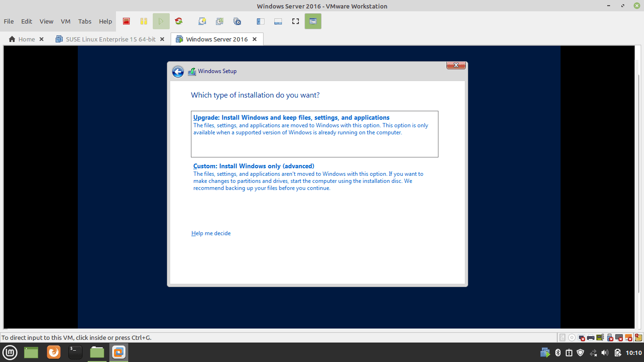Click the green show-desktop taskbar icon
The width and height of the screenshot is (644, 362).
[x=31, y=352]
